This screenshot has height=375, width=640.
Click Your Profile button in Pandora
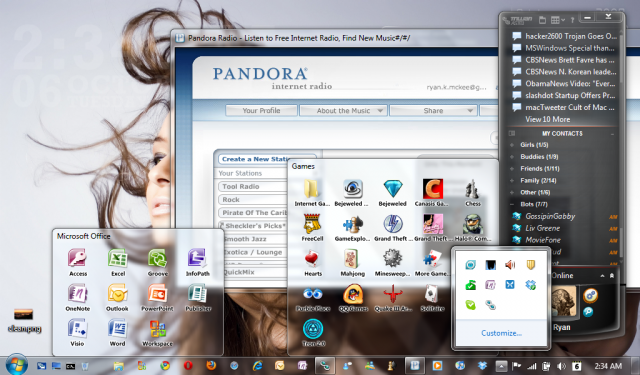(x=261, y=111)
